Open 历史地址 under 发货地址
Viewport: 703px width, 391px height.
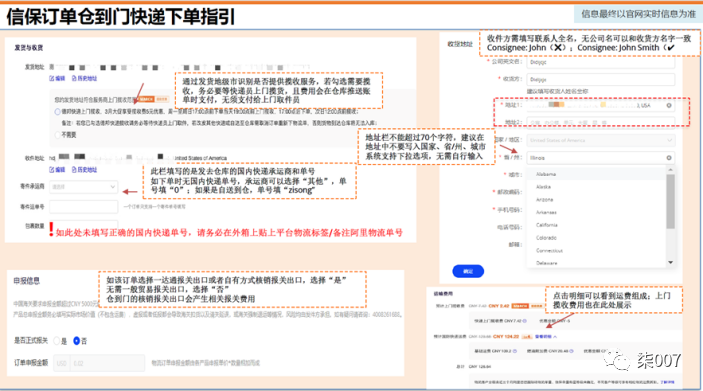tap(84, 78)
